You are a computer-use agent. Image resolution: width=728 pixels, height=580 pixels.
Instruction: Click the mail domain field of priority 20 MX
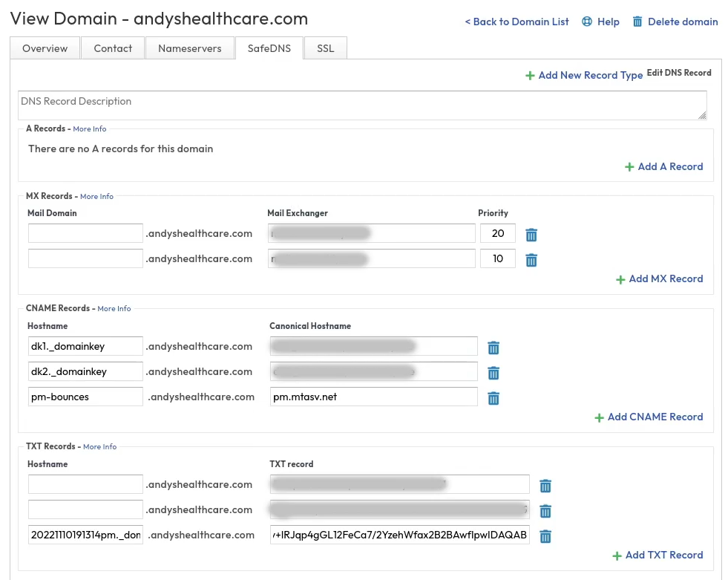[85, 233]
